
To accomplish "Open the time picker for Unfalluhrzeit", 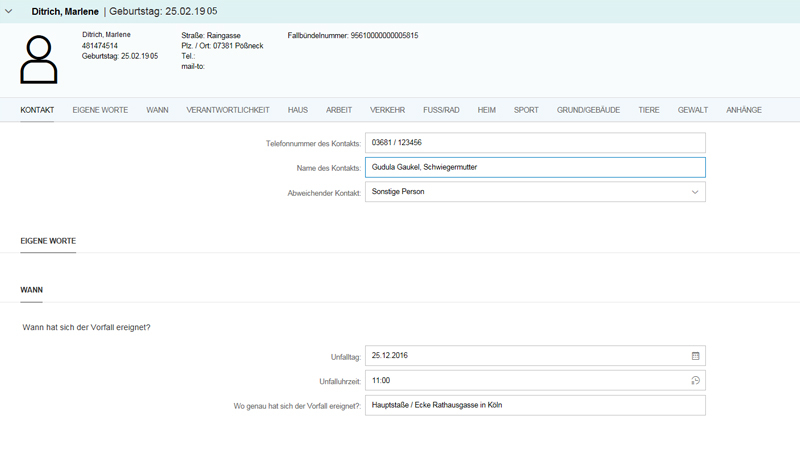I will [695, 381].
